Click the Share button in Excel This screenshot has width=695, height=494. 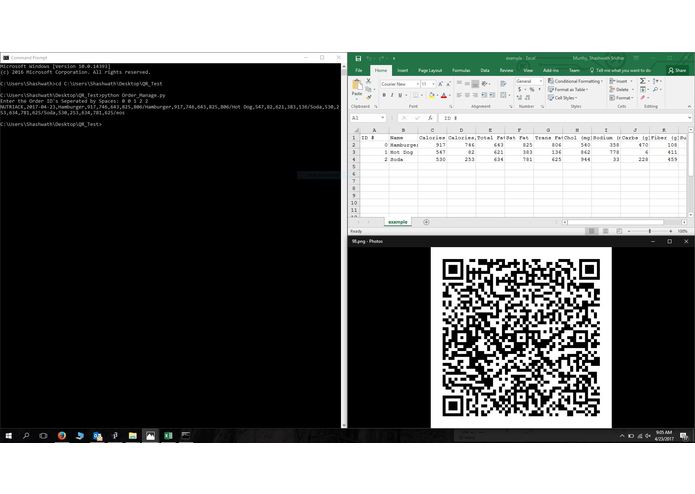(677, 70)
